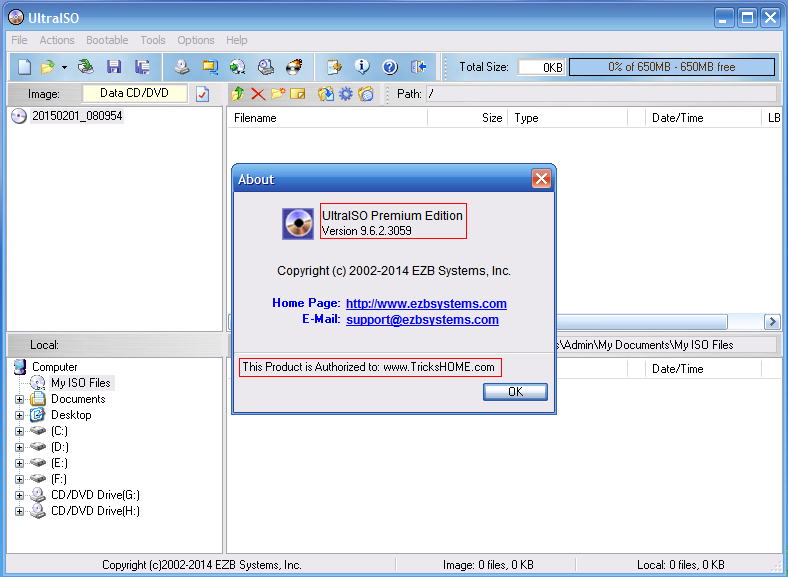The height and width of the screenshot is (577, 788).
Task: Click the Open CD/DVD toolbar icon
Action: pyautogui.click(x=86, y=67)
